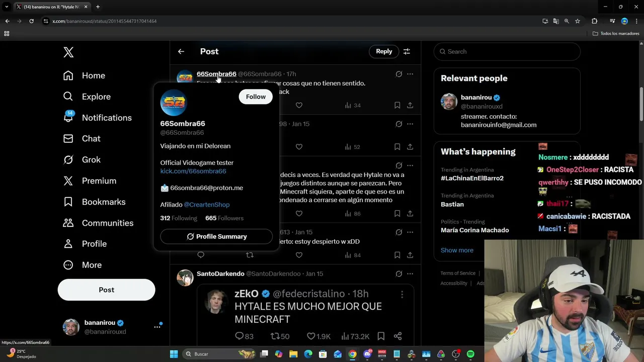
Task: Open more options on 66Sombra66's reply
Action: (x=410, y=74)
